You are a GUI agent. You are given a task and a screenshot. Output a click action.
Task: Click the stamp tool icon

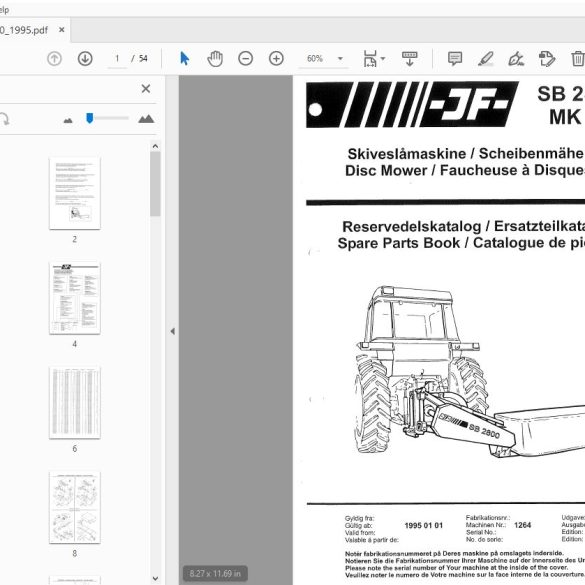click(x=547, y=59)
